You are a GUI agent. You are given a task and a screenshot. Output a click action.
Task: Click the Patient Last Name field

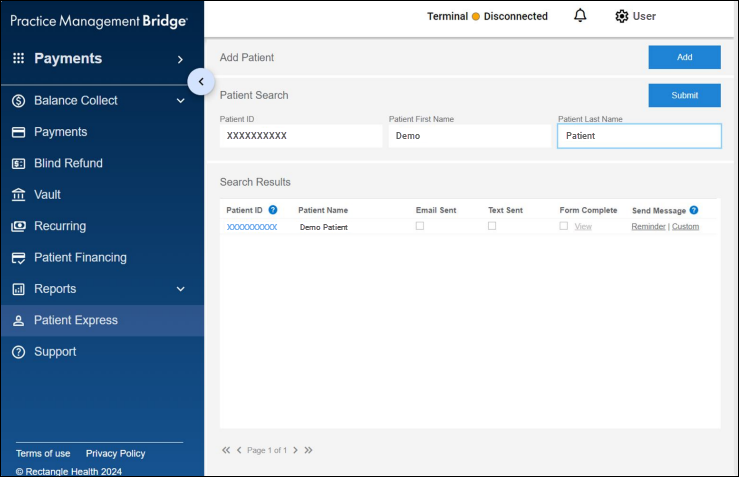639,136
